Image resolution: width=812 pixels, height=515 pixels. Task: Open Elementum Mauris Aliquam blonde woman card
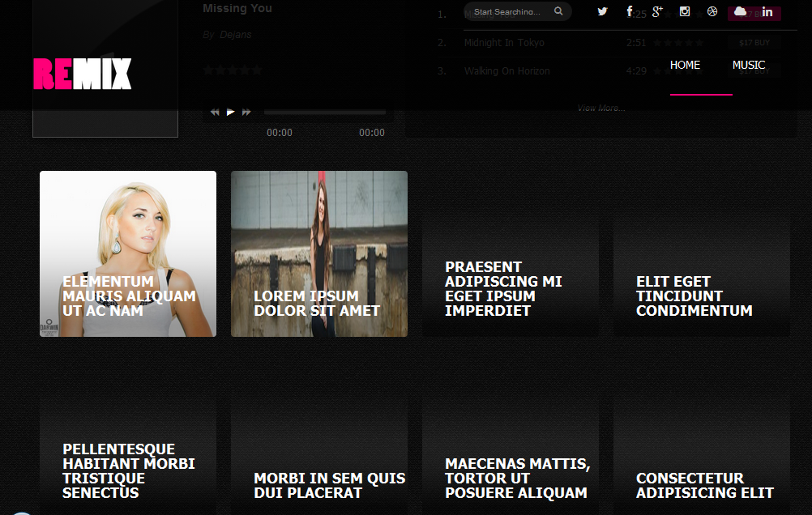coord(128,253)
